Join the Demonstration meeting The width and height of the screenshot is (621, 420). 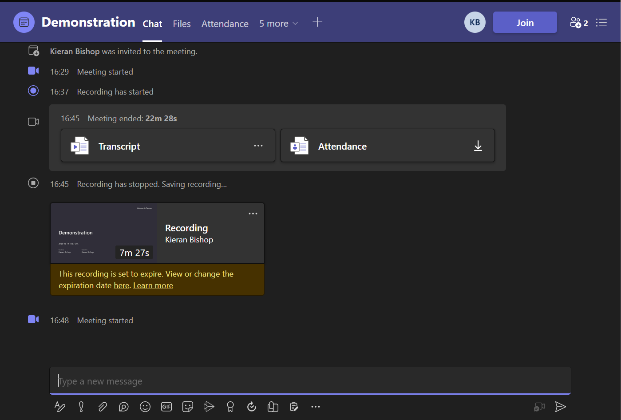(x=525, y=23)
